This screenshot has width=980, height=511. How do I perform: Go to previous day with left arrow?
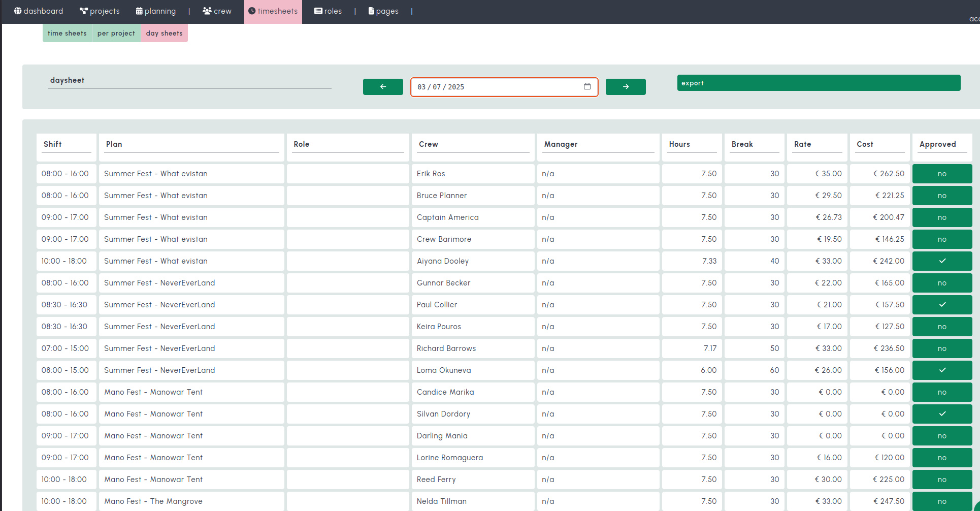click(x=382, y=87)
